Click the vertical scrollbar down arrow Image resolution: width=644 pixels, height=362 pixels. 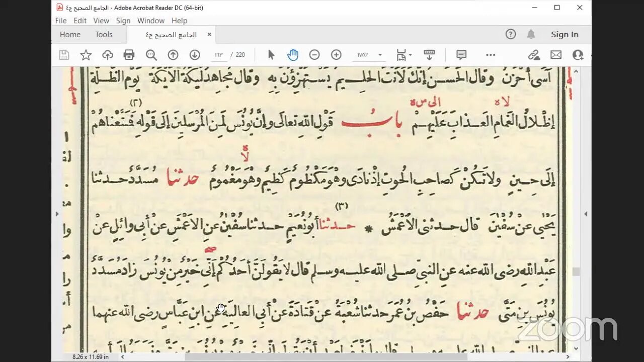coord(576,348)
